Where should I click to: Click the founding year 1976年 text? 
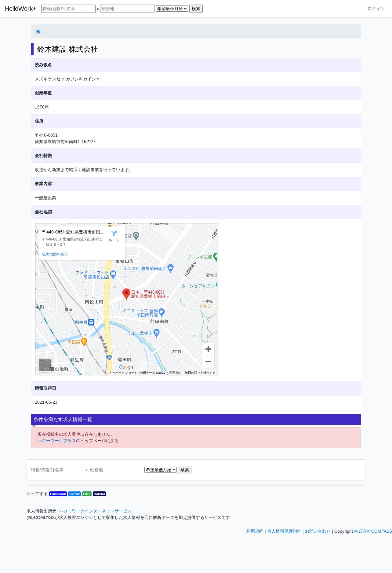pos(42,107)
